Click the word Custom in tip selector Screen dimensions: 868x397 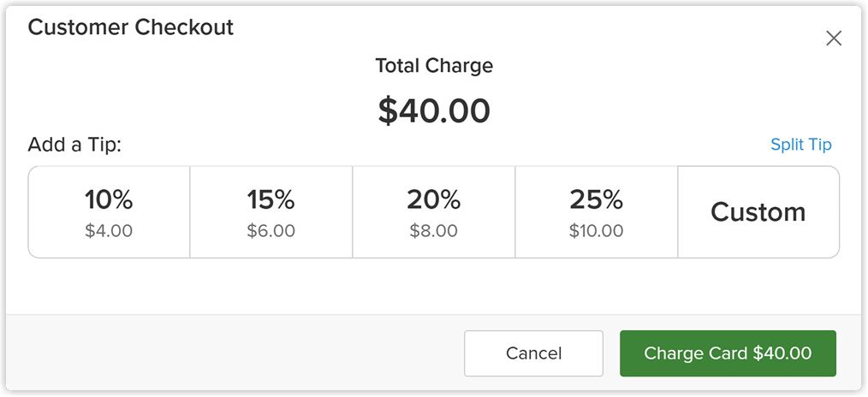tap(758, 212)
